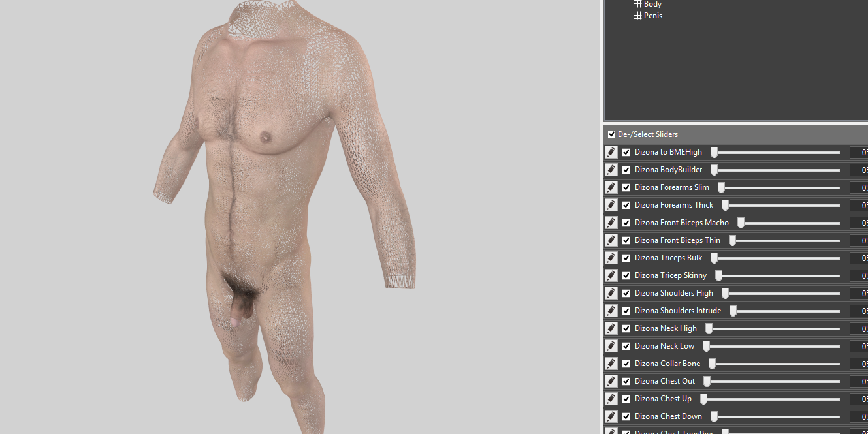Click the Dizona Chest Down percent value field
This screenshot has width=868, height=434.
pos(859,416)
